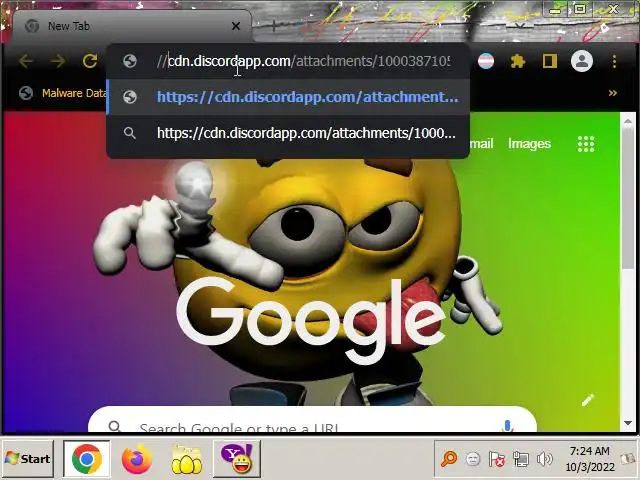Click the scrollbar down arrow

[x=628, y=423]
